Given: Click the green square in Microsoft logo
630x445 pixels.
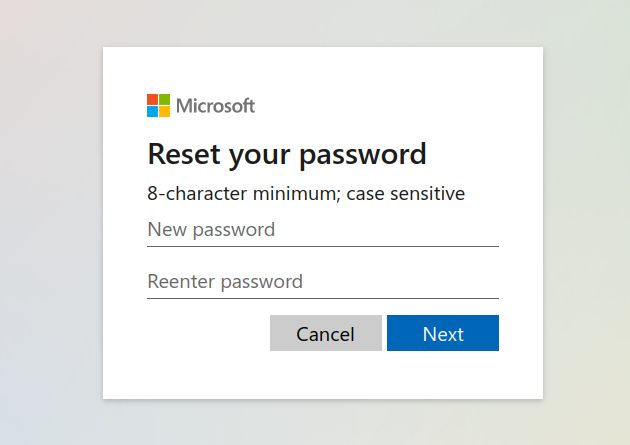Looking at the screenshot, I should pyautogui.click(x=164, y=100).
